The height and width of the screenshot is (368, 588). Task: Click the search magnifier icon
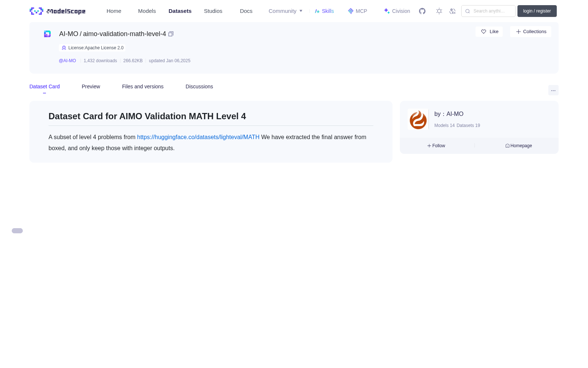pos(467,11)
